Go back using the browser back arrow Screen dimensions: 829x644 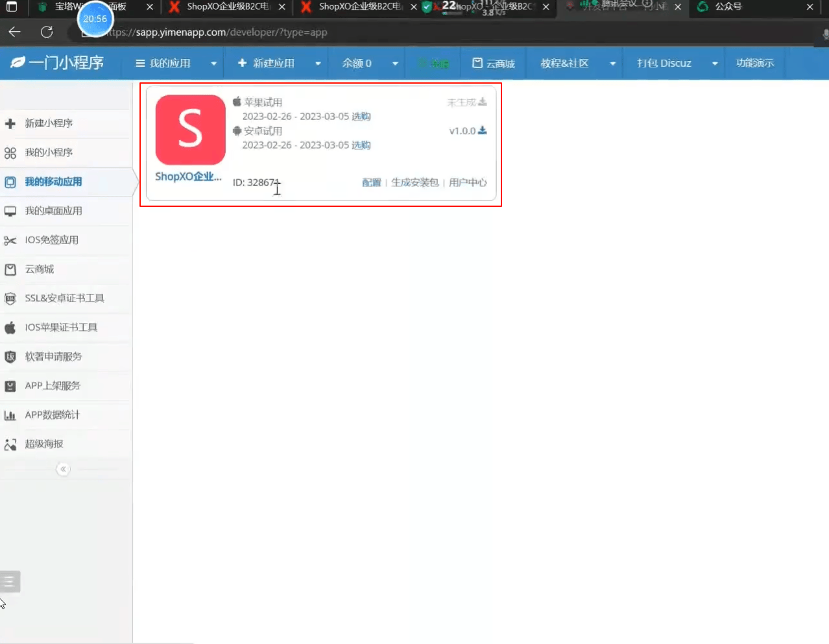tap(15, 32)
